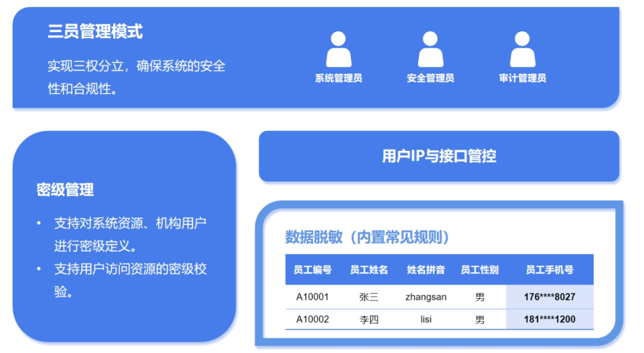
Task: Select the 安全管理员 label text
Action: 431,78
